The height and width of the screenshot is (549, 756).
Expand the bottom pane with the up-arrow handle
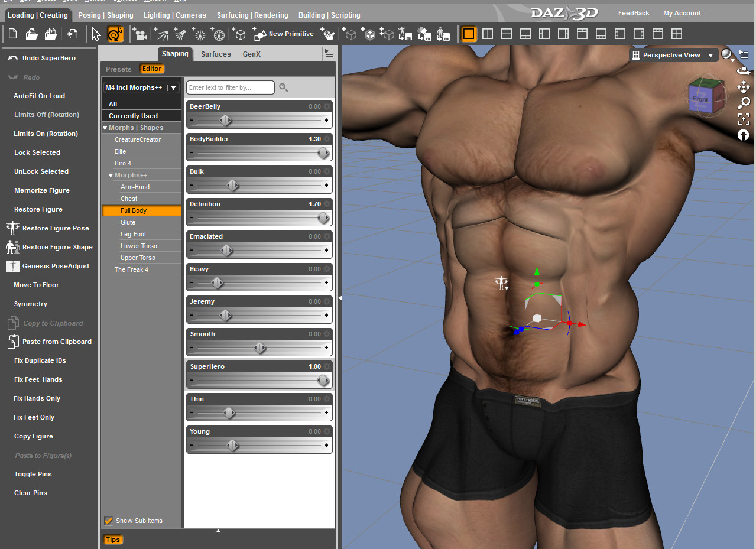coord(218,531)
